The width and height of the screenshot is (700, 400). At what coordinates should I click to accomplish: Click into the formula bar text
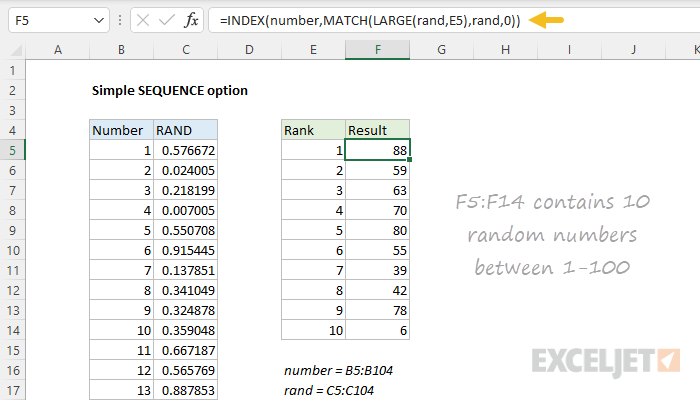click(x=370, y=21)
